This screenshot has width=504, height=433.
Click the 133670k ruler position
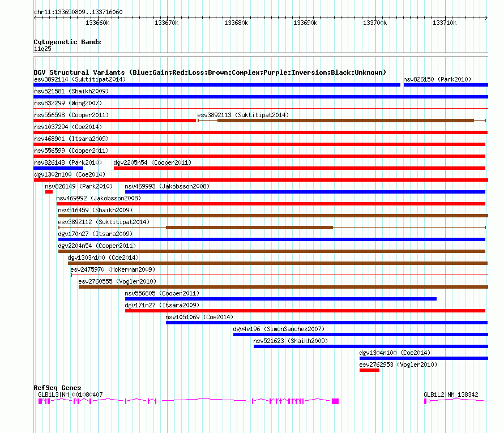point(166,23)
